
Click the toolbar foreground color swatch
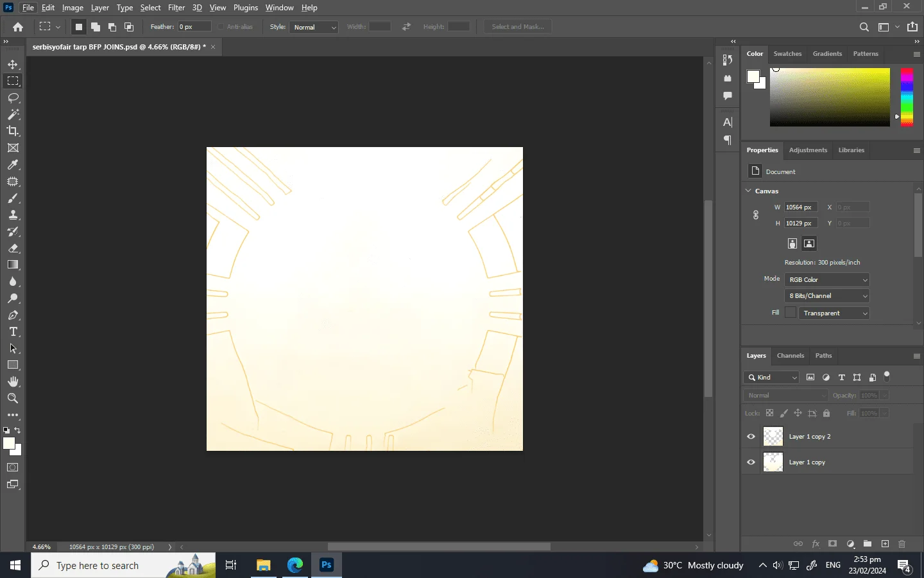coord(9,443)
